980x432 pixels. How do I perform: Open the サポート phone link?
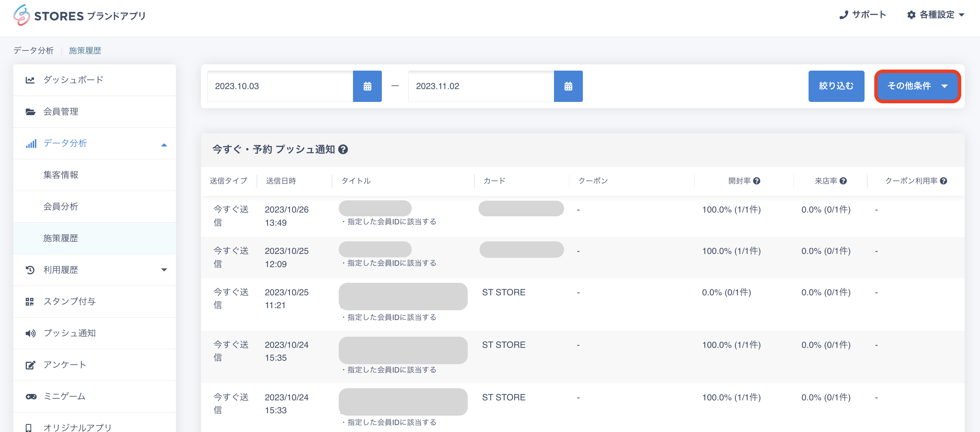coord(863,15)
